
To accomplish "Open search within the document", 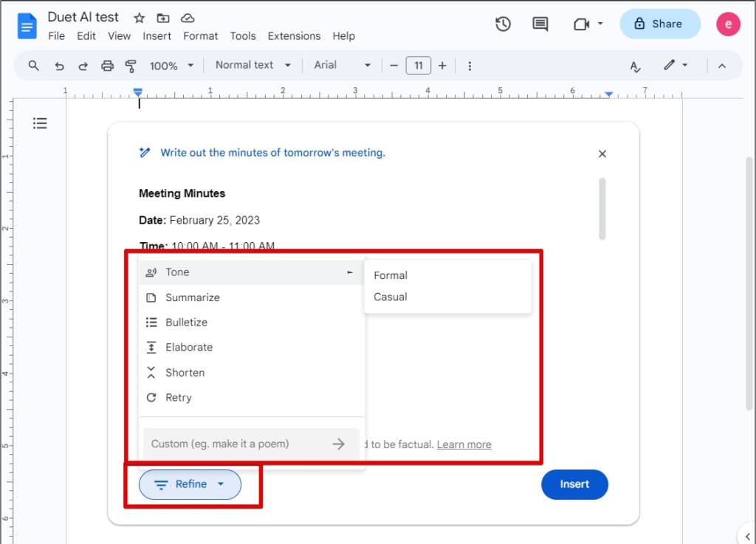I will pyautogui.click(x=33, y=65).
